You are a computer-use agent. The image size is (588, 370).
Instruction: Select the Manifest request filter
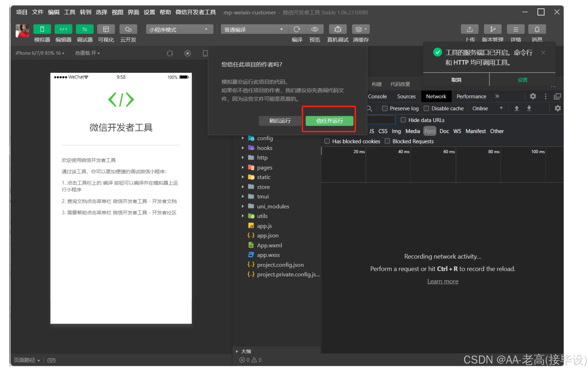(x=475, y=131)
